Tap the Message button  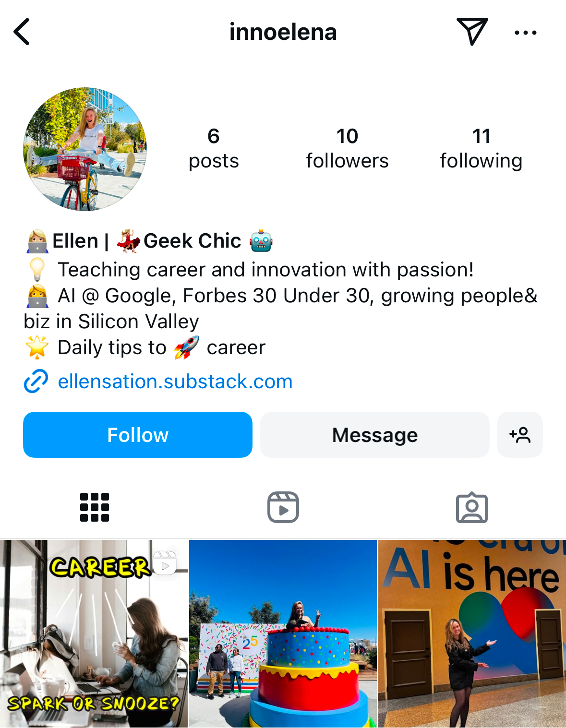(375, 435)
